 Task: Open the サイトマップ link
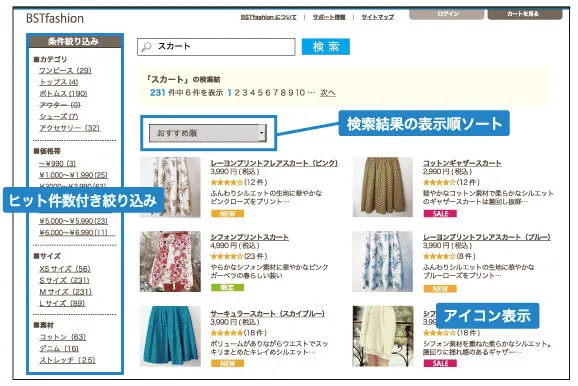pos(377,17)
